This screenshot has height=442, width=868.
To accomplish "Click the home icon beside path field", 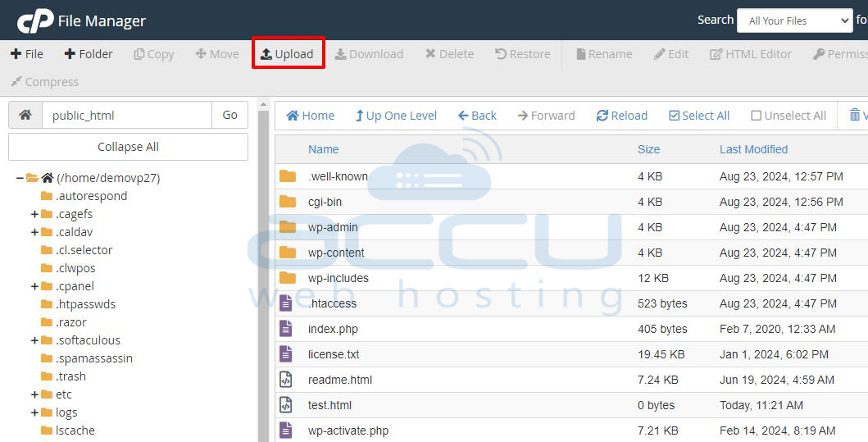I will click(25, 115).
